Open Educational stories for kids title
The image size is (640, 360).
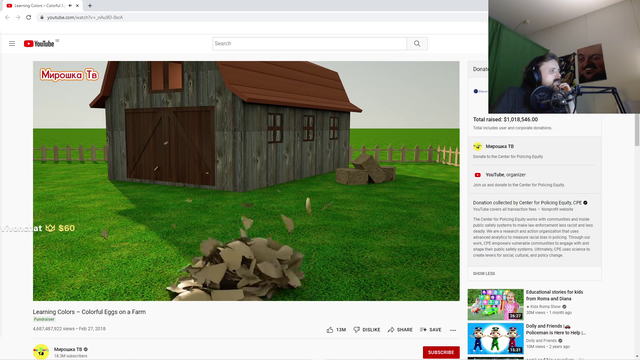pyautogui.click(x=554, y=296)
